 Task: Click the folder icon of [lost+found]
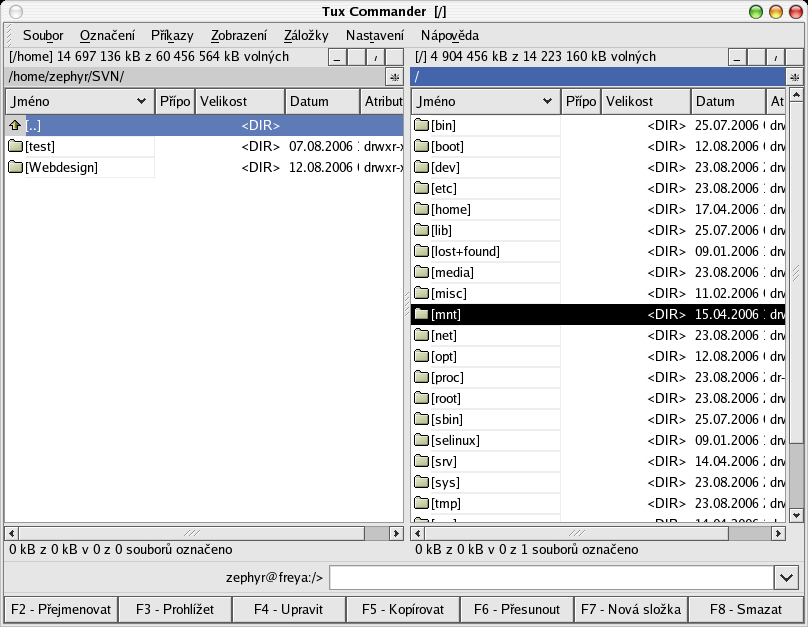click(x=421, y=252)
